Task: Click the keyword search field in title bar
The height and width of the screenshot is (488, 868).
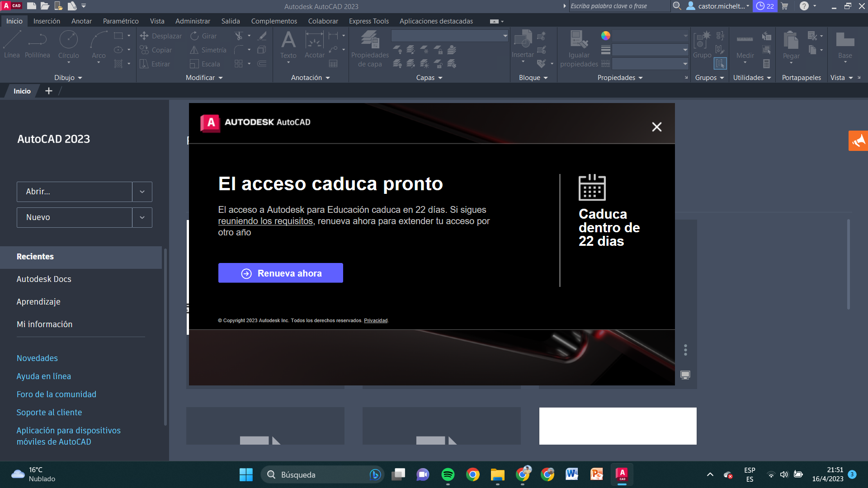Action: 619,6
